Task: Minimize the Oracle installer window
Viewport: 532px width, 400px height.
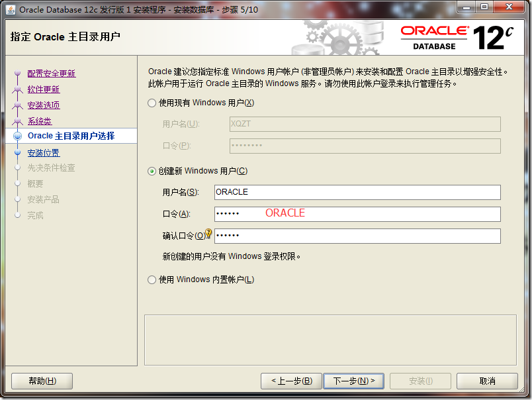Action: 466,7
